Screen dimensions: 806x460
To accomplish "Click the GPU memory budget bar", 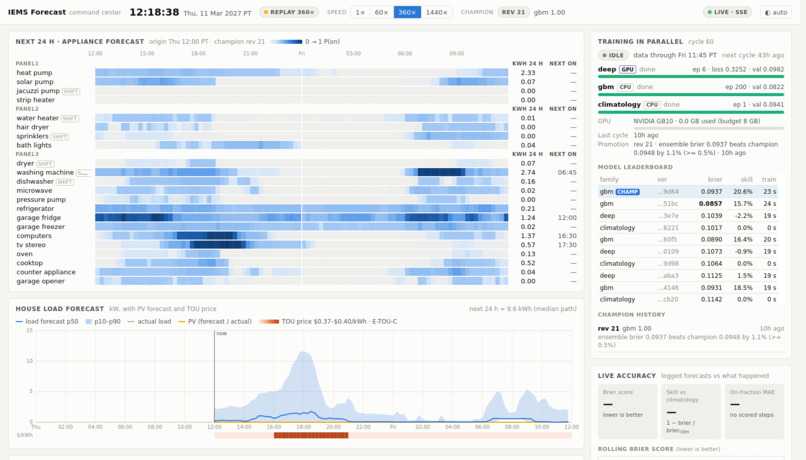I will (709, 128).
